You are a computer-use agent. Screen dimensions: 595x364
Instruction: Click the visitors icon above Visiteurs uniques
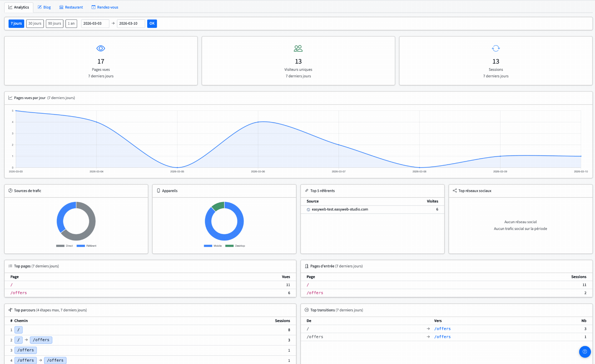(298, 48)
